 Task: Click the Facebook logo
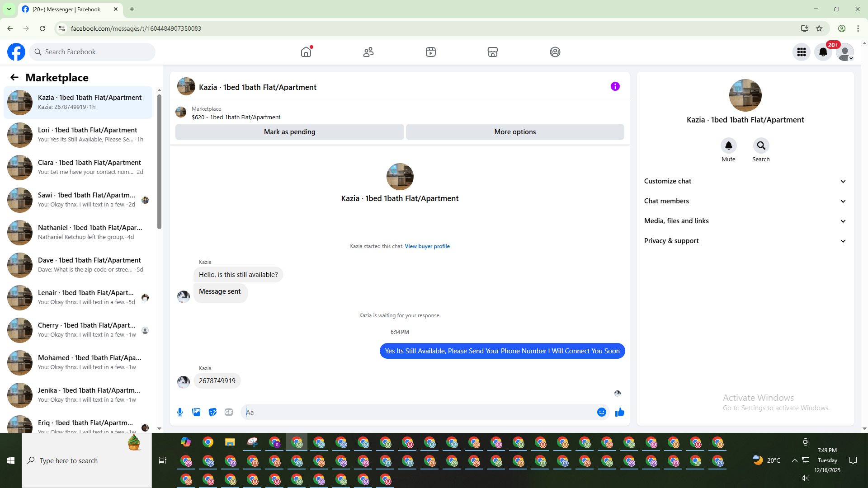click(x=16, y=52)
